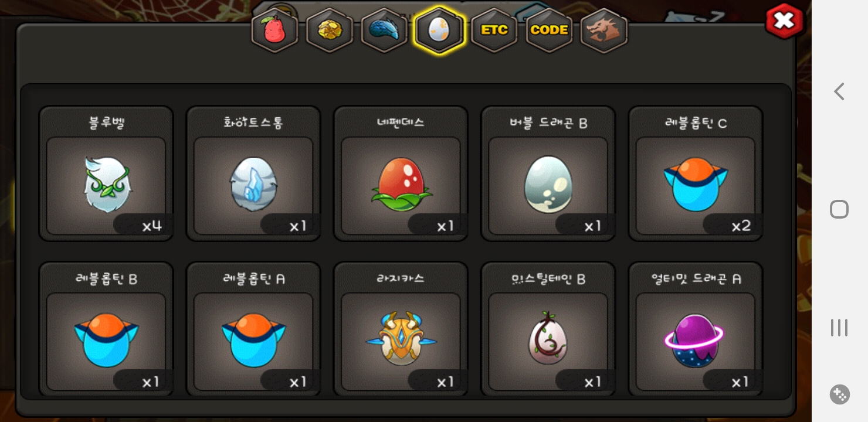Choose the 화이트스톰 crystal egg
The height and width of the screenshot is (422, 868).
point(253,173)
